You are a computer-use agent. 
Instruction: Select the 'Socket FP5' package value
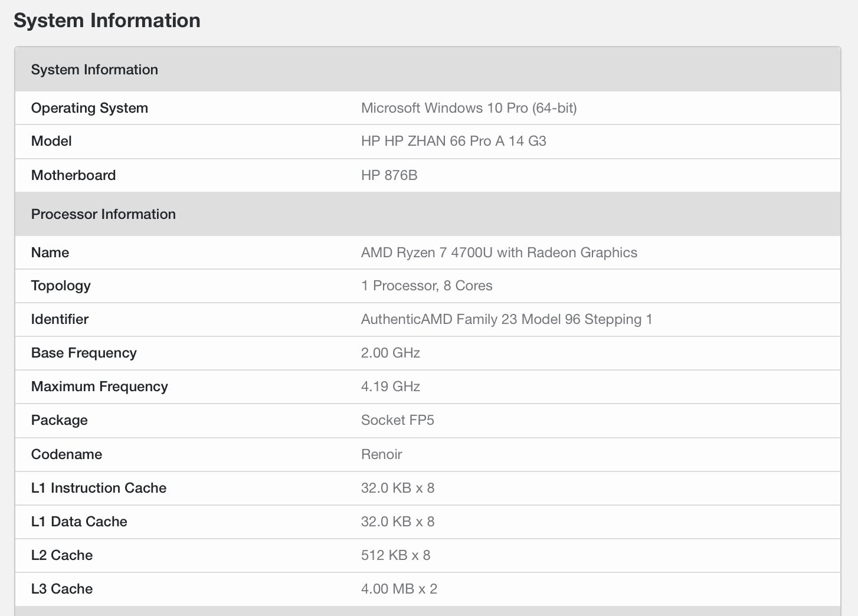pyautogui.click(x=398, y=420)
